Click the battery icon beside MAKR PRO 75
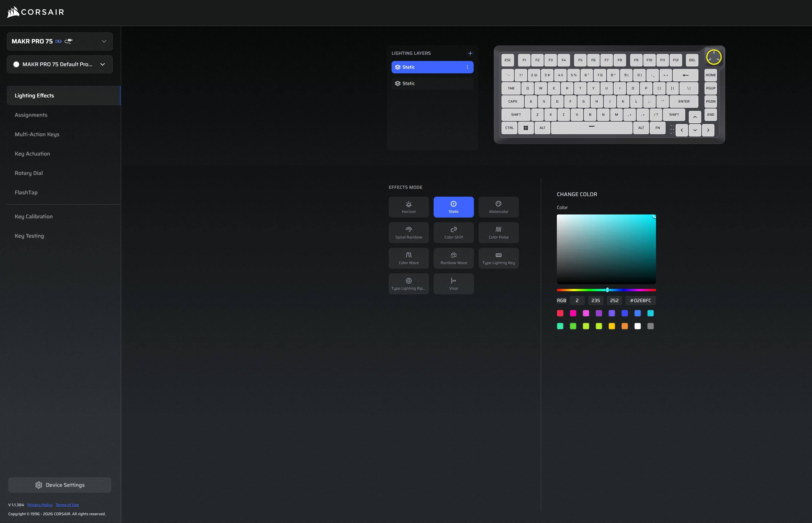Image resolution: width=812 pixels, height=523 pixels. click(58, 41)
